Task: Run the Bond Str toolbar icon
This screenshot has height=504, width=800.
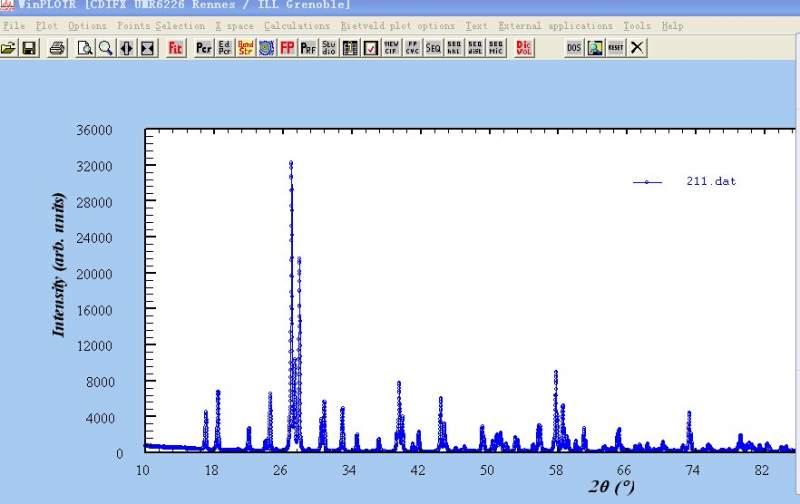Action: click(x=245, y=48)
